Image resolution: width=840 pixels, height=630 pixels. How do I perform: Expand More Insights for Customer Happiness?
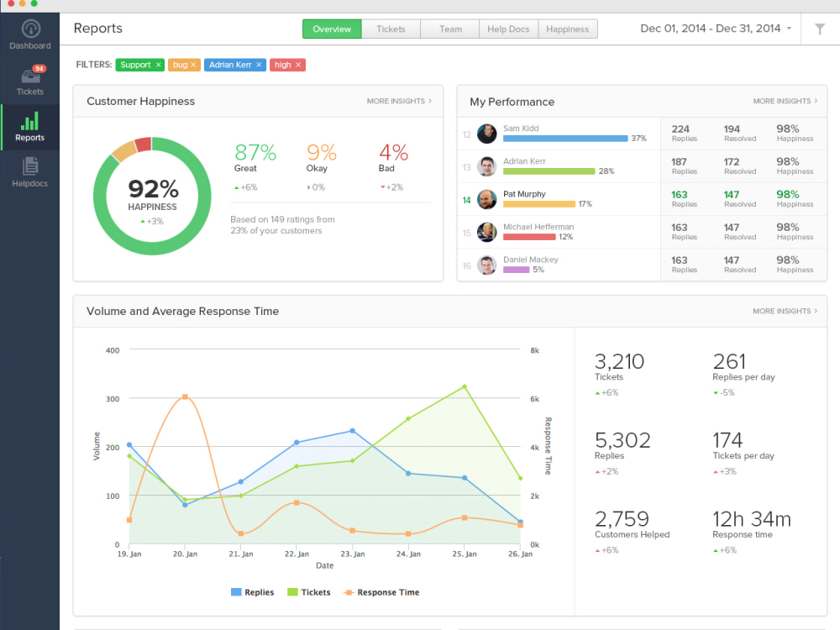click(399, 101)
